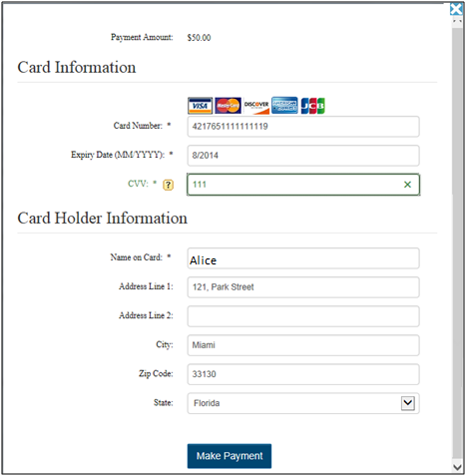Click the CVV label
The image size is (466, 476).
tap(138, 184)
